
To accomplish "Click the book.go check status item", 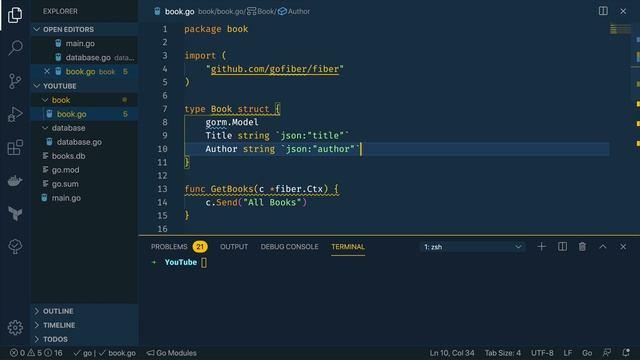I will tap(117, 353).
